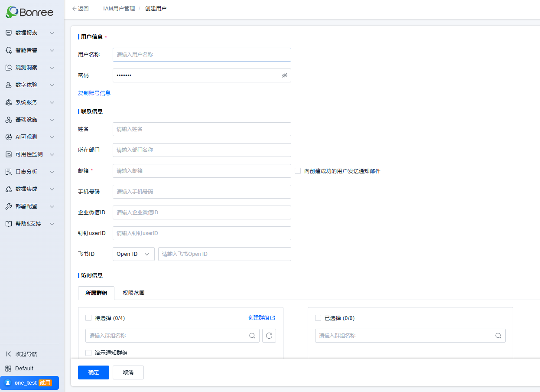Image resolution: width=540 pixels, height=392 pixels.
Task: Click the 收起导航 collapse icon
Action: (x=8, y=354)
